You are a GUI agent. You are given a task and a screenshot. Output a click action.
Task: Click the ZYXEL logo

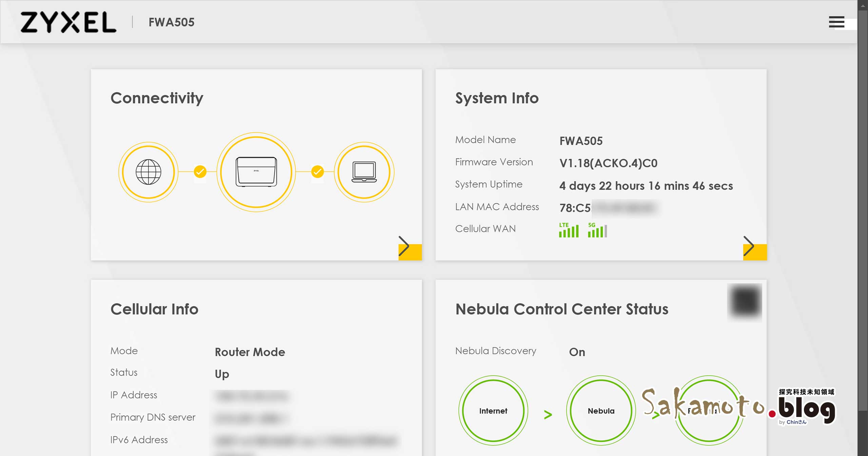68,22
